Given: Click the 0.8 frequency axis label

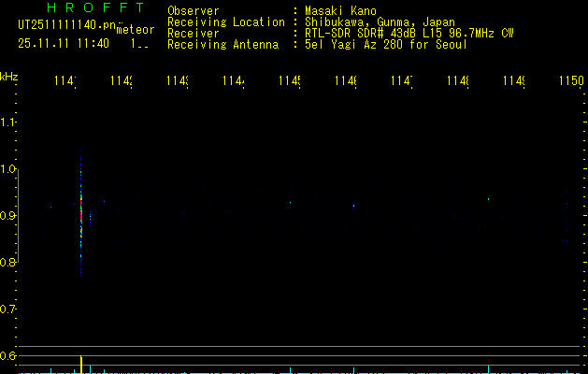Looking at the screenshot, I should click(7, 262).
